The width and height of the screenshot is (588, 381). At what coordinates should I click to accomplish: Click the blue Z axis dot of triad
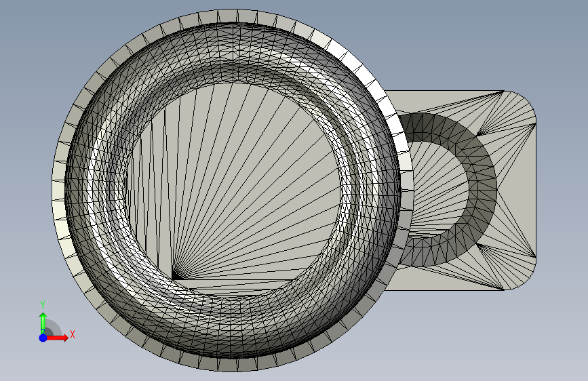43,338
